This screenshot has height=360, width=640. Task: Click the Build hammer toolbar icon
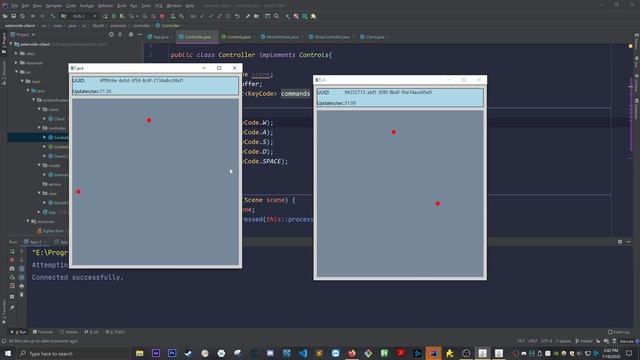click(x=53, y=16)
